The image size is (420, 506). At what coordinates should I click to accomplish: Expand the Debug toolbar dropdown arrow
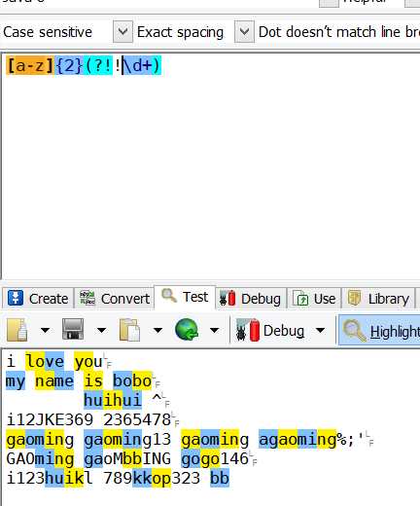pos(320,330)
